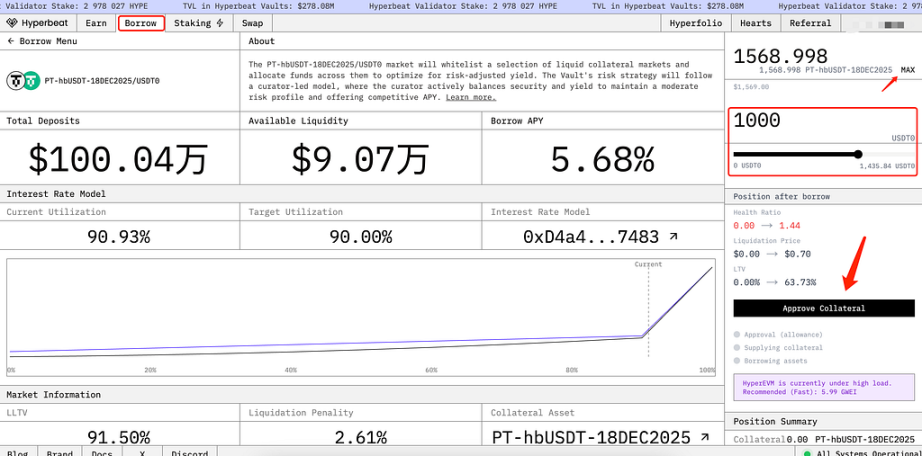Image resolution: width=922 pixels, height=456 pixels.
Task: Click the Health Ratio 1.44 value
Action: [789, 226]
